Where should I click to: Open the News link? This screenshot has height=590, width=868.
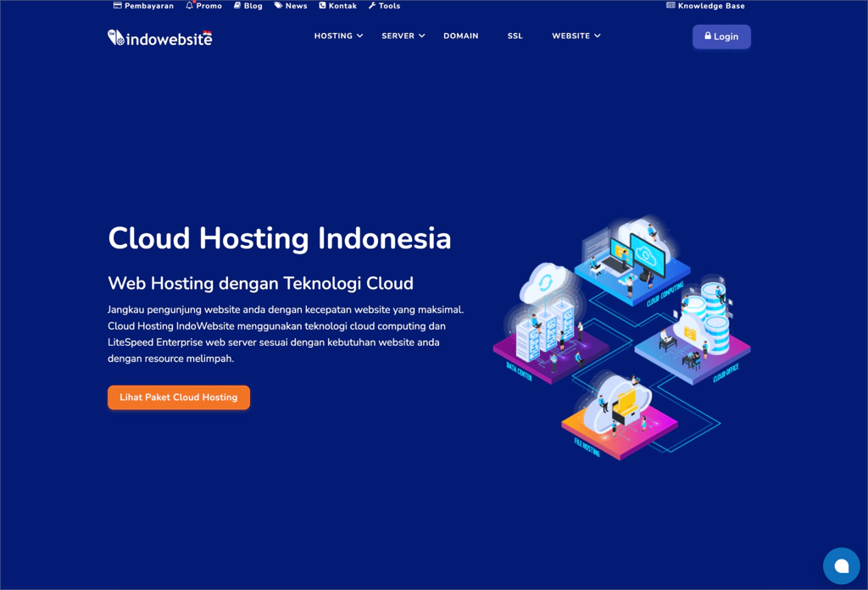291,6
